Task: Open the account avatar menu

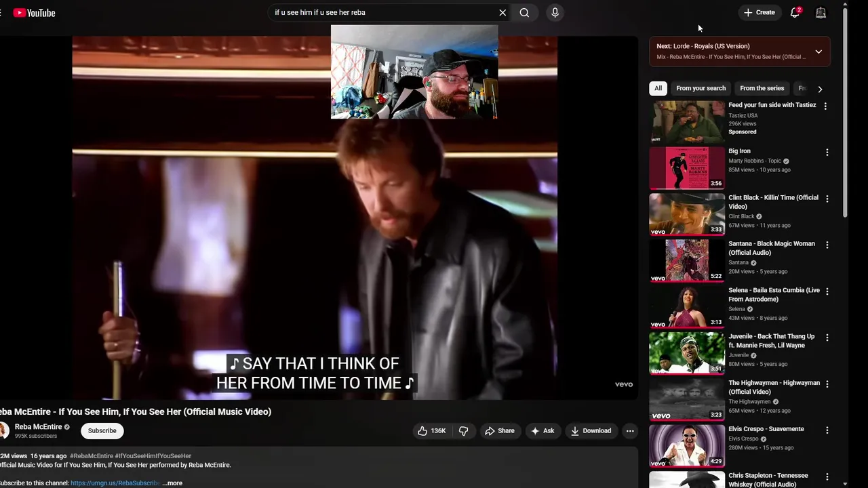Action: pos(821,12)
